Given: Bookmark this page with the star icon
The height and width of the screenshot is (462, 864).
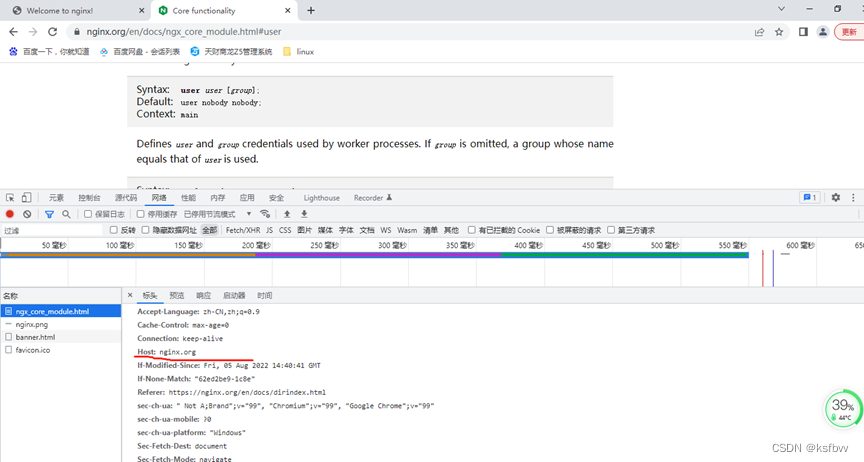Looking at the screenshot, I should [779, 32].
